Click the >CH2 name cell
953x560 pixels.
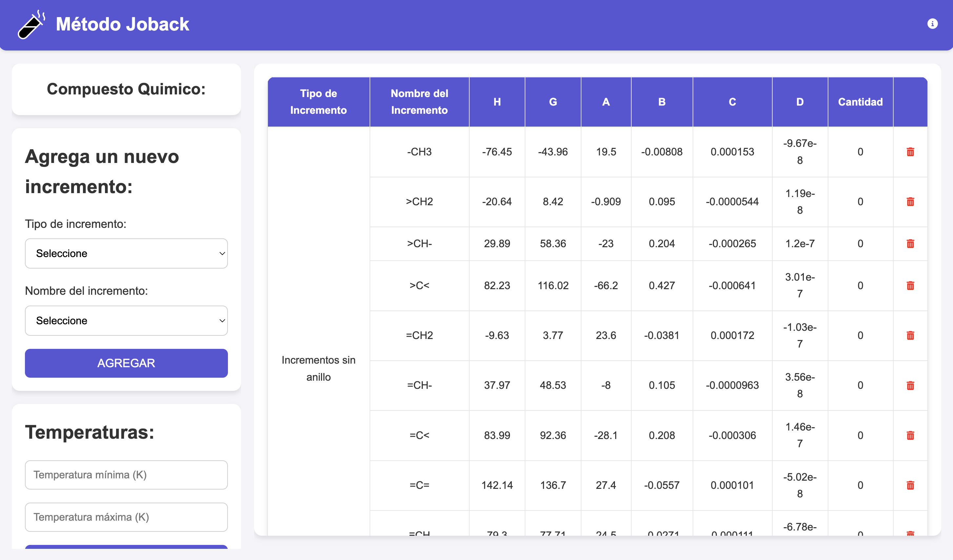click(419, 202)
